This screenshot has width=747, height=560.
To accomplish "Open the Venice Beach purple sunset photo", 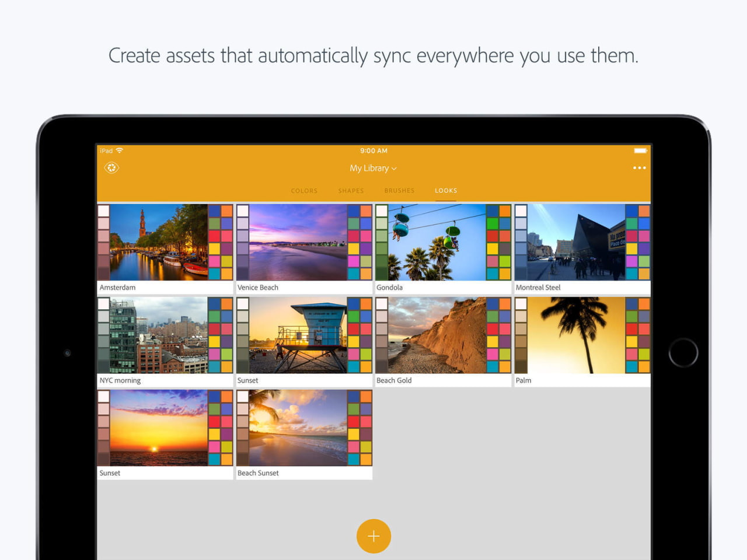I will [298, 242].
